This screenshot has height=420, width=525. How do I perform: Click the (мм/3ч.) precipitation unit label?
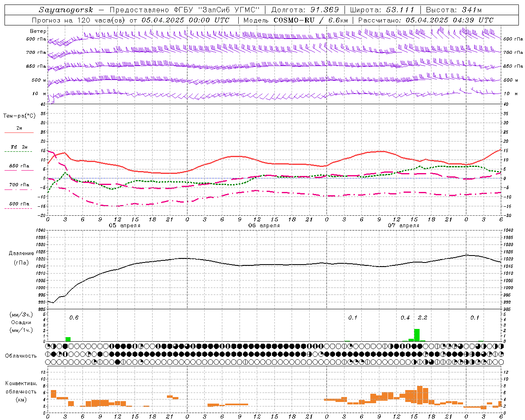click(21, 315)
